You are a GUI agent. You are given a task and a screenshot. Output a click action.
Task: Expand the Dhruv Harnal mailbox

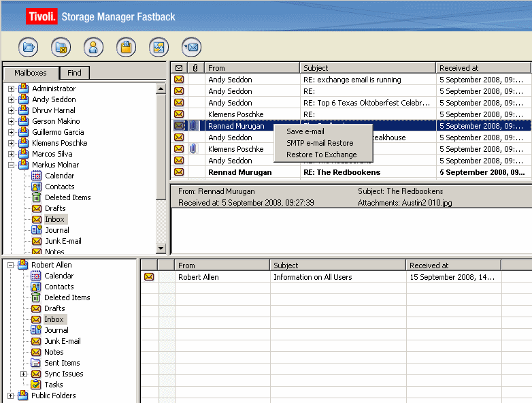[x=11, y=110]
